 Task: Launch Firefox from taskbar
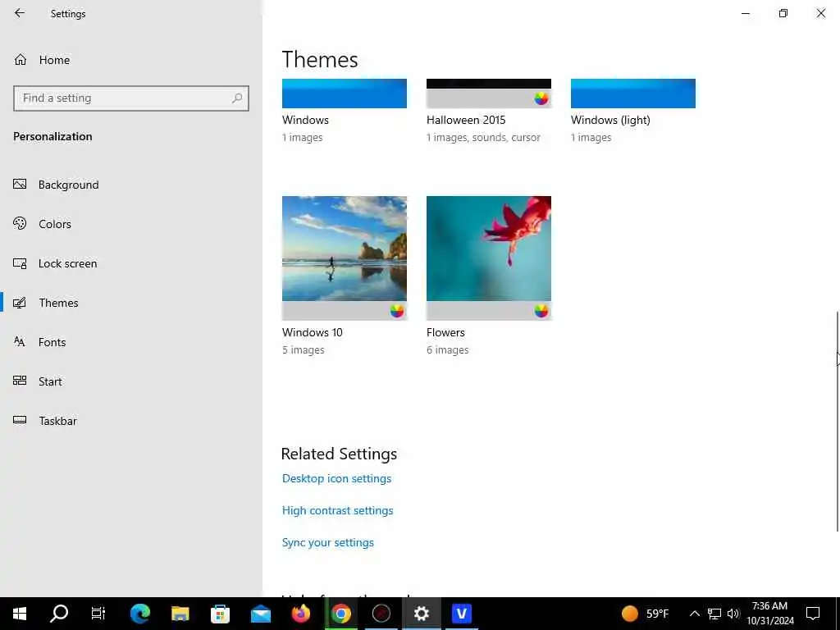[300, 614]
